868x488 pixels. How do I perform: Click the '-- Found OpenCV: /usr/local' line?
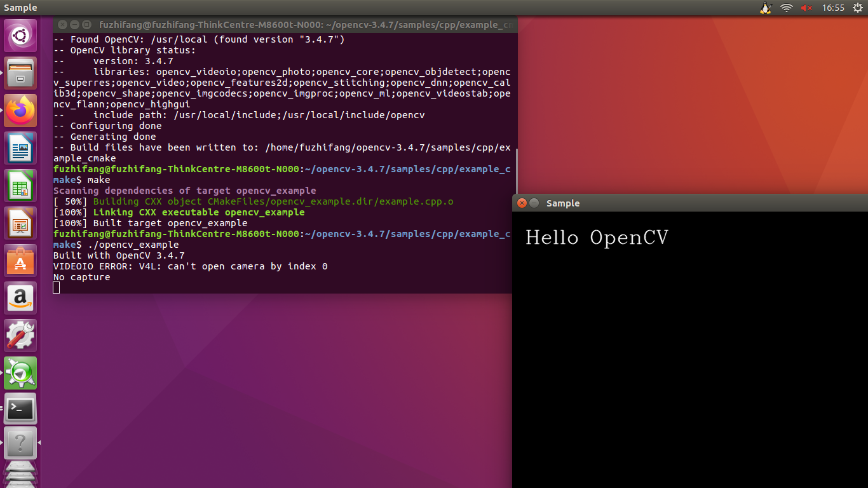[x=199, y=39]
